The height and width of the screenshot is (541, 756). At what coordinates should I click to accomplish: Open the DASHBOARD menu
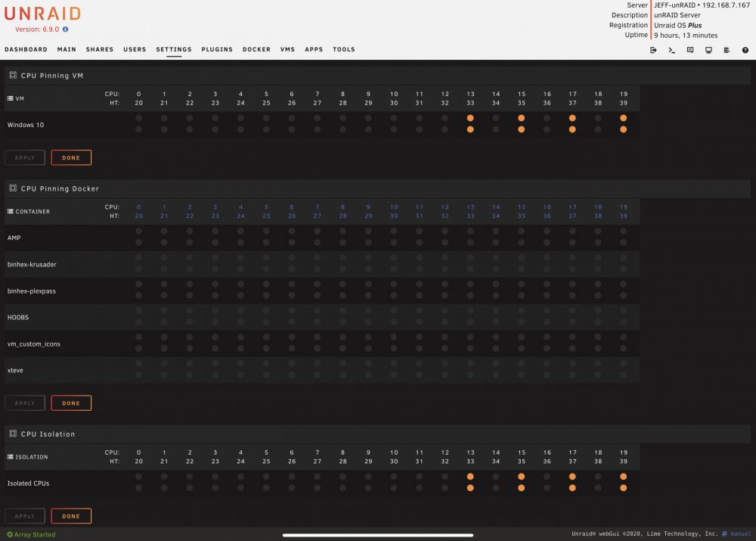coord(26,49)
